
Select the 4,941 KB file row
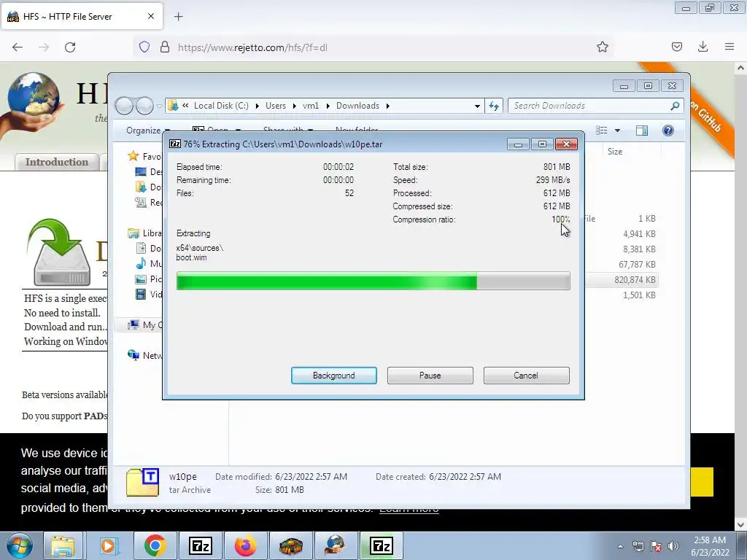pos(622,234)
